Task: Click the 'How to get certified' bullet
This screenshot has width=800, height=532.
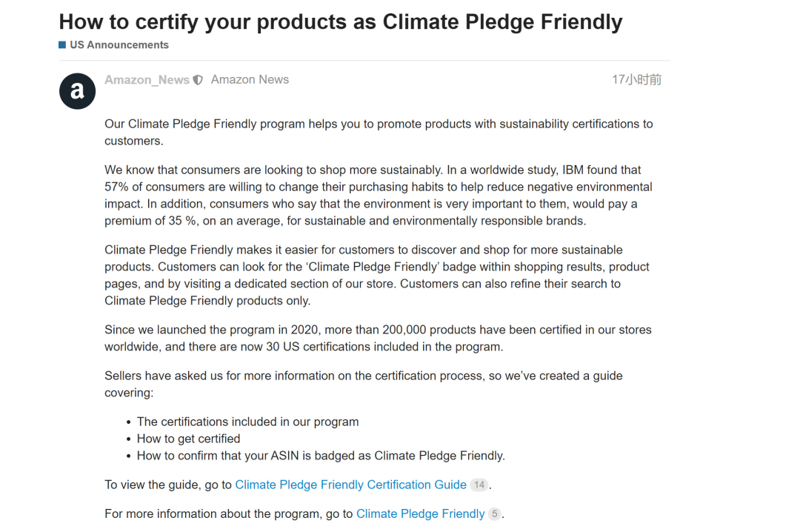Action: coord(188,439)
